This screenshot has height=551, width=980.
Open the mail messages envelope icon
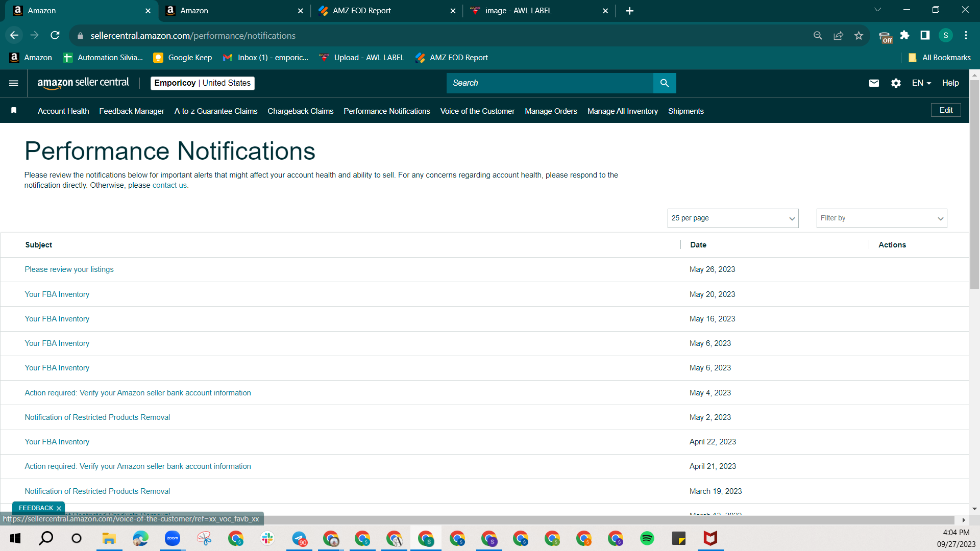874,83
